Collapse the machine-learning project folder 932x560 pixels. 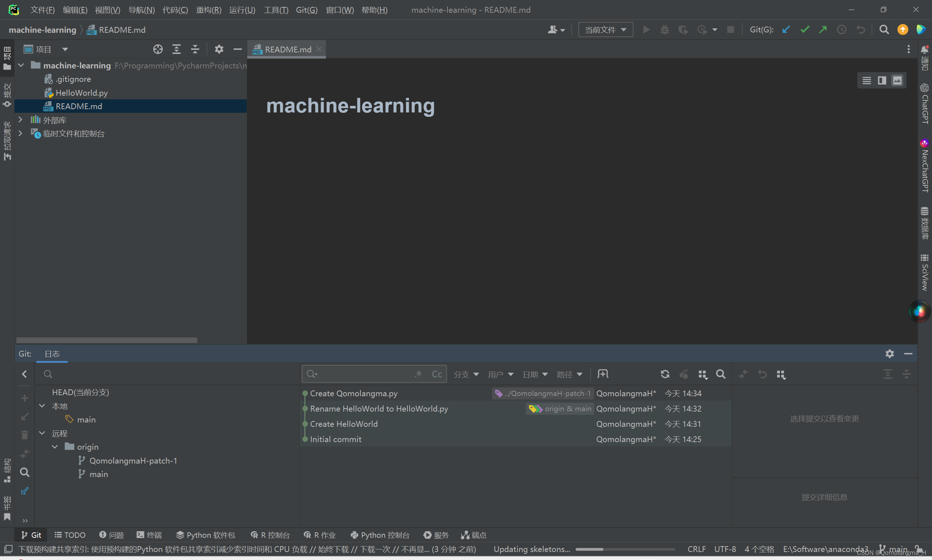click(21, 65)
